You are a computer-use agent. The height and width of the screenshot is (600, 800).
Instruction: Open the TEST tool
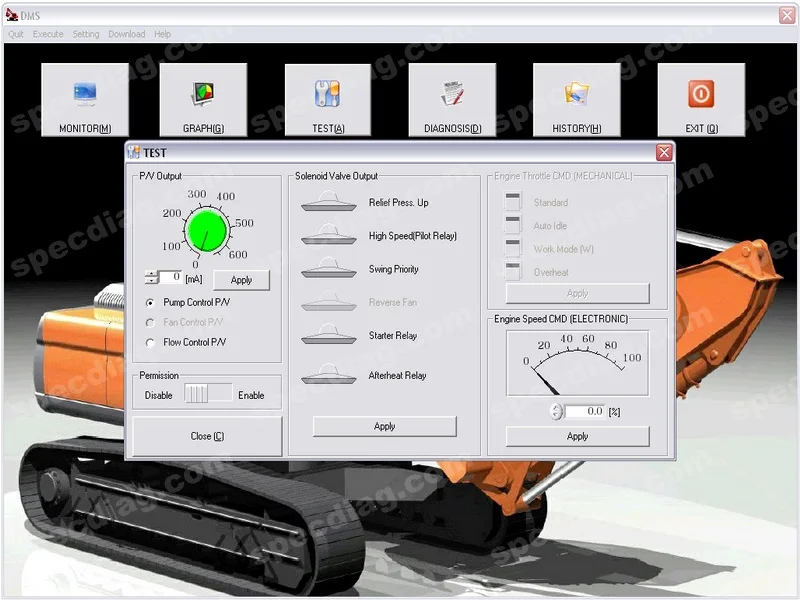(x=328, y=95)
